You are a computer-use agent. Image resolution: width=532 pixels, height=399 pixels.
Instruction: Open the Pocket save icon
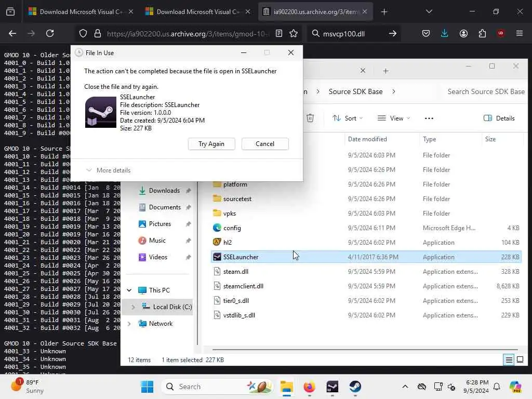click(426, 33)
